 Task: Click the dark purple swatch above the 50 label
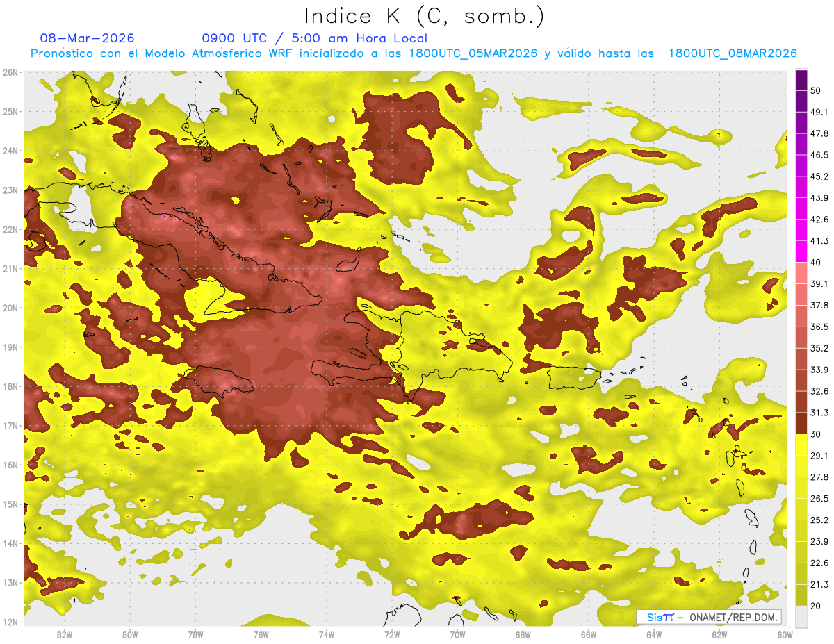(x=801, y=80)
